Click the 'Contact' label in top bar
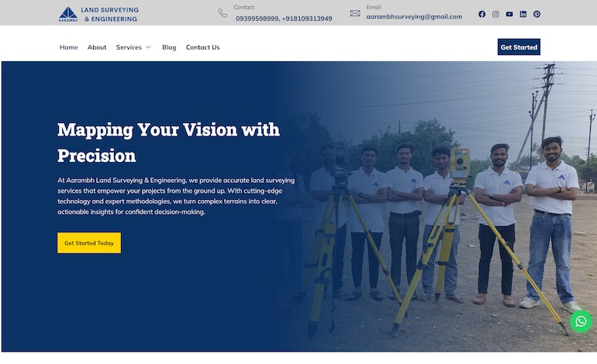The image size is (597, 364). click(x=243, y=7)
